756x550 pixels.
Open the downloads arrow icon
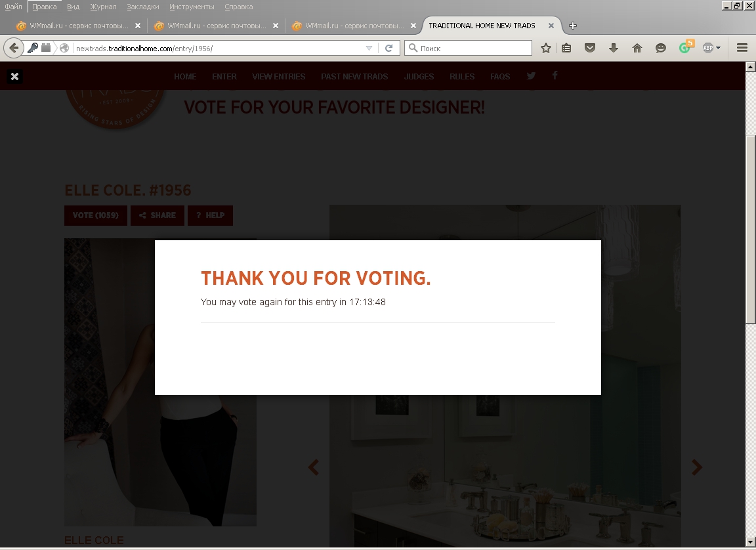click(614, 48)
